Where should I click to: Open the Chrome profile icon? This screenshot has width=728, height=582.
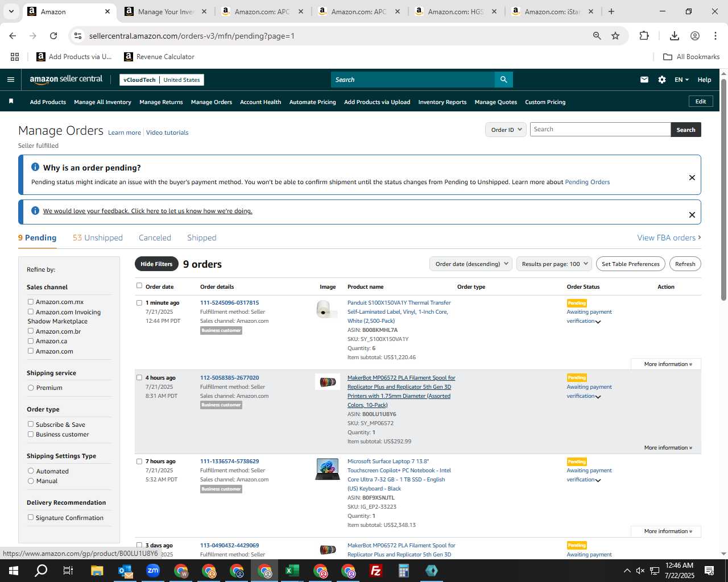(695, 36)
